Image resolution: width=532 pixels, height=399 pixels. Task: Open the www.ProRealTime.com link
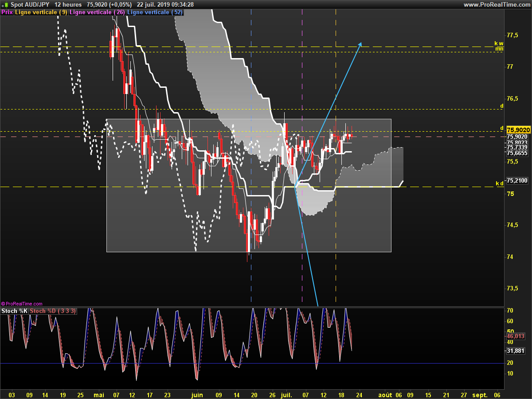coord(497,4)
